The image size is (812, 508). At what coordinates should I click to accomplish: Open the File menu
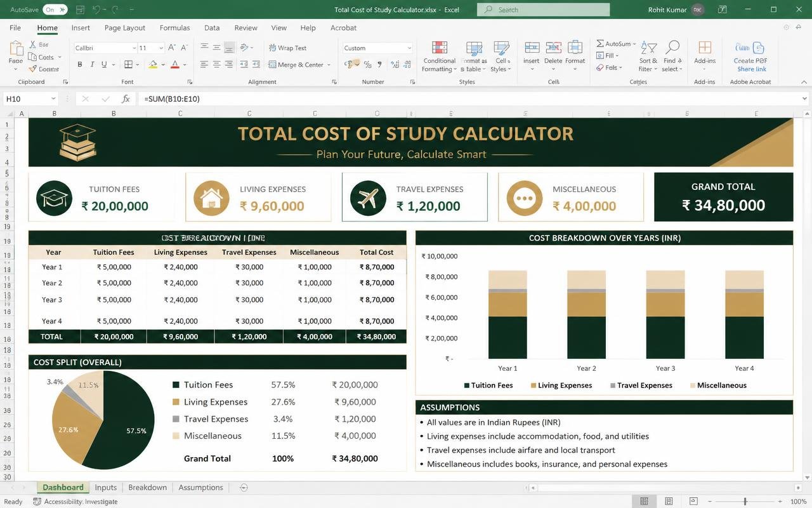pos(15,27)
